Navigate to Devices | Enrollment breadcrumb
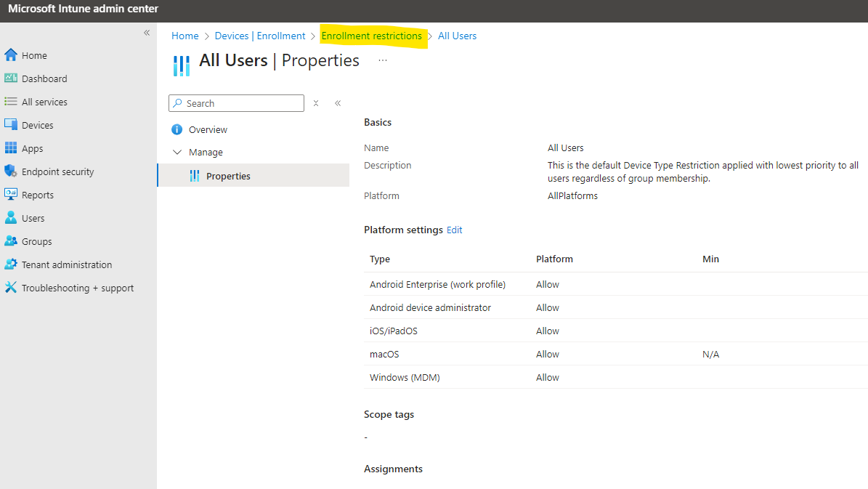 (260, 36)
